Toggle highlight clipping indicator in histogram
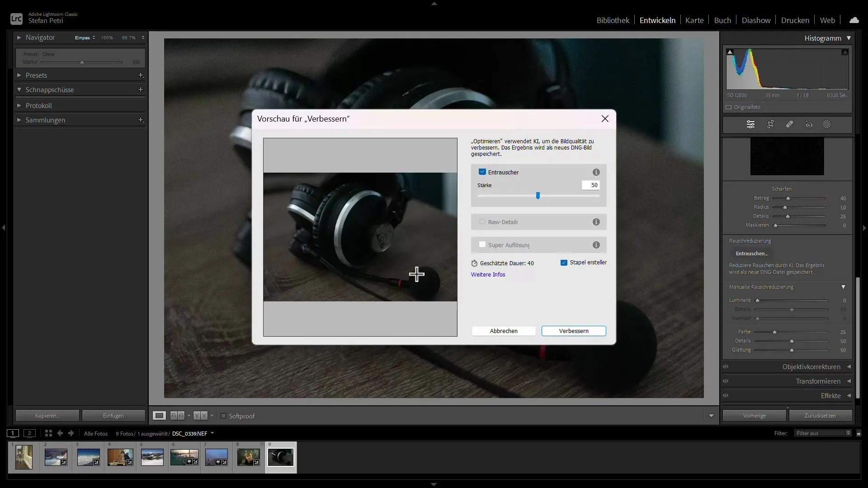 pos(844,52)
